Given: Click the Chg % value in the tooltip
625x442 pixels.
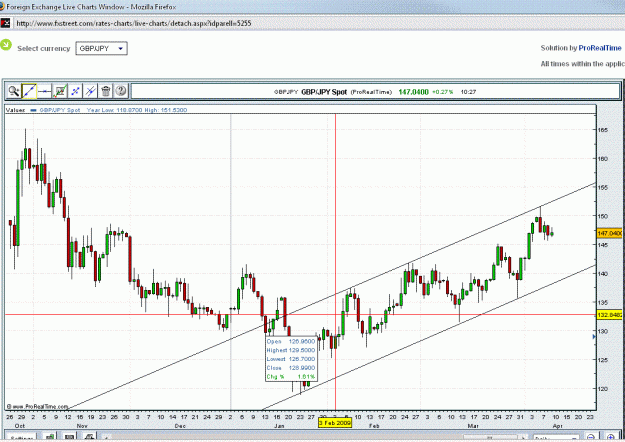Looking at the screenshot, I should click(x=306, y=377).
